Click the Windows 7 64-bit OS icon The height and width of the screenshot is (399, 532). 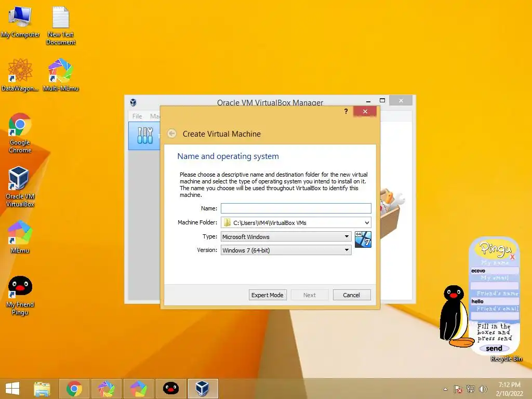(363, 240)
